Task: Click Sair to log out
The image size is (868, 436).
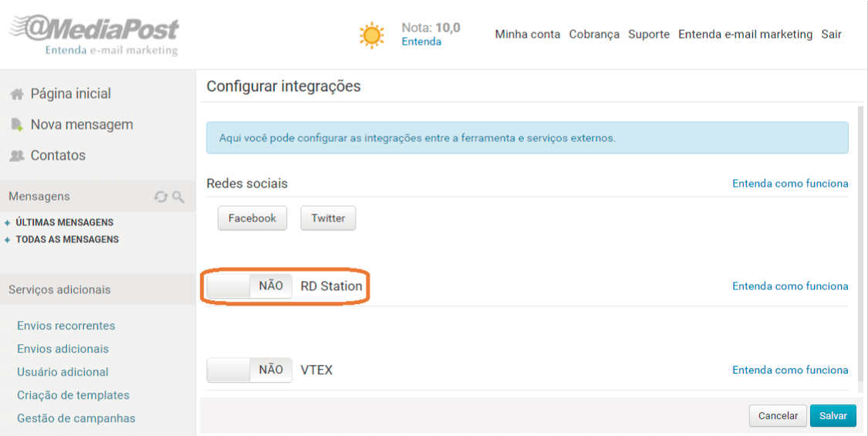Action: point(831,35)
